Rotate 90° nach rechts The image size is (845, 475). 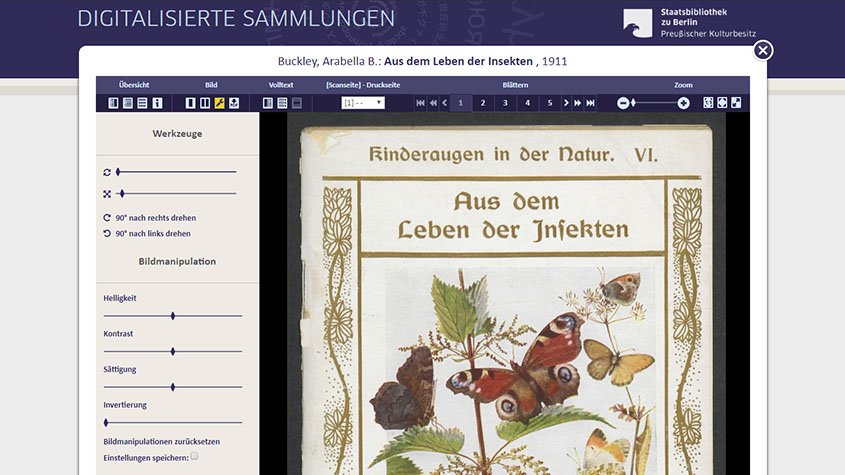tap(150, 218)
